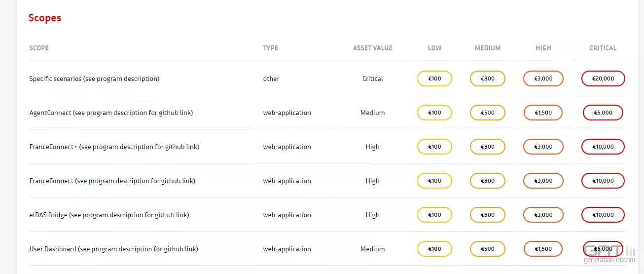This screenshot has height=274, width=644.
Task: Click the €100 low badge for Specific scenarios
Action: click(434, 78)
